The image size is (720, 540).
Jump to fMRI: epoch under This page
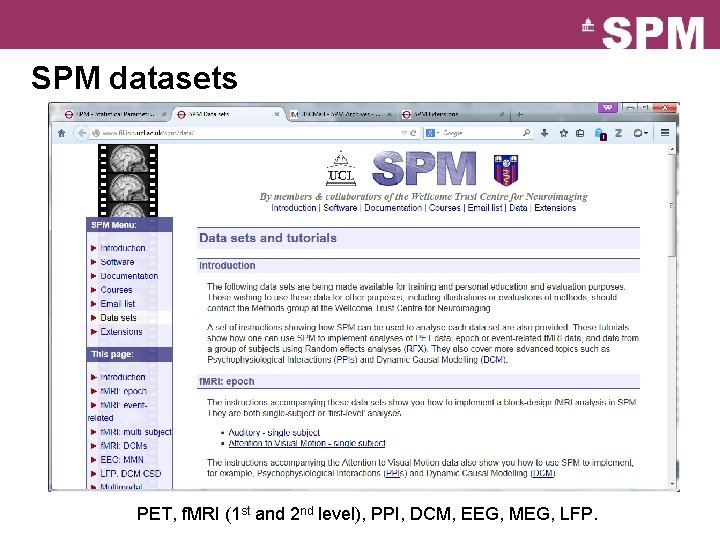click(x=124, y=391)
